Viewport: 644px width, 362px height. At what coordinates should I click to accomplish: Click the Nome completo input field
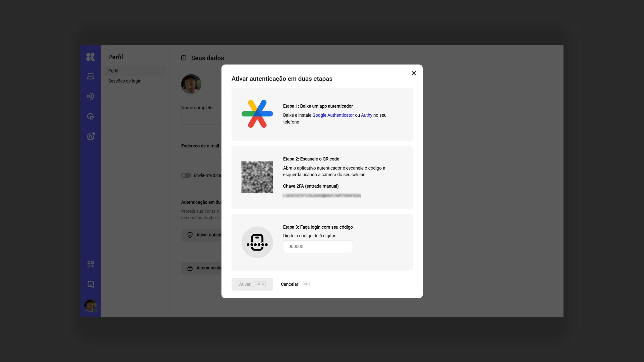[201, 118]
